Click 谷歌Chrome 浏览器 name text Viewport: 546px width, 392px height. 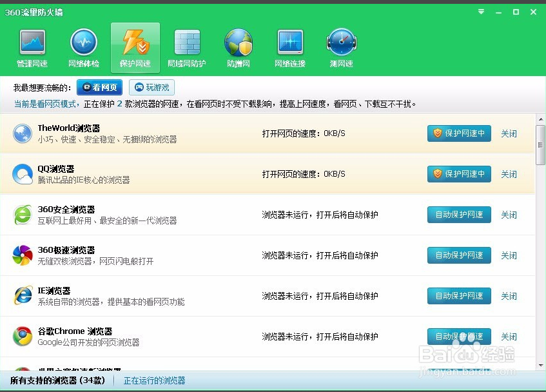point(75,331)
